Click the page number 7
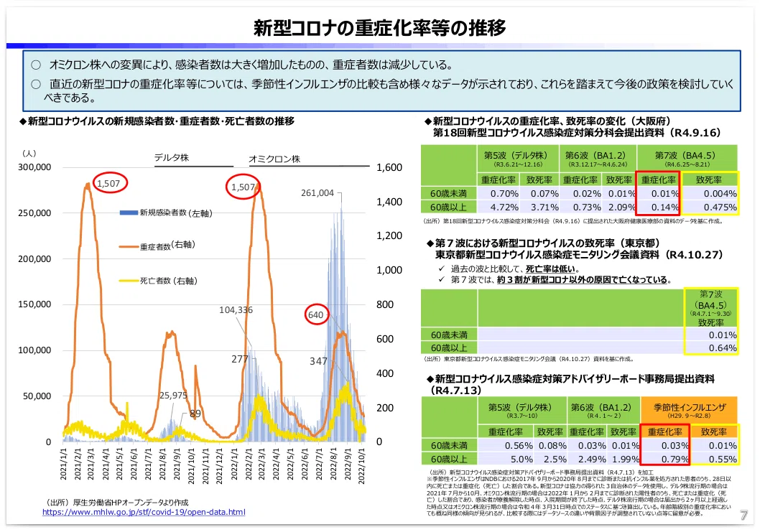This screenshot has height=532, width=765. [743, 515]
